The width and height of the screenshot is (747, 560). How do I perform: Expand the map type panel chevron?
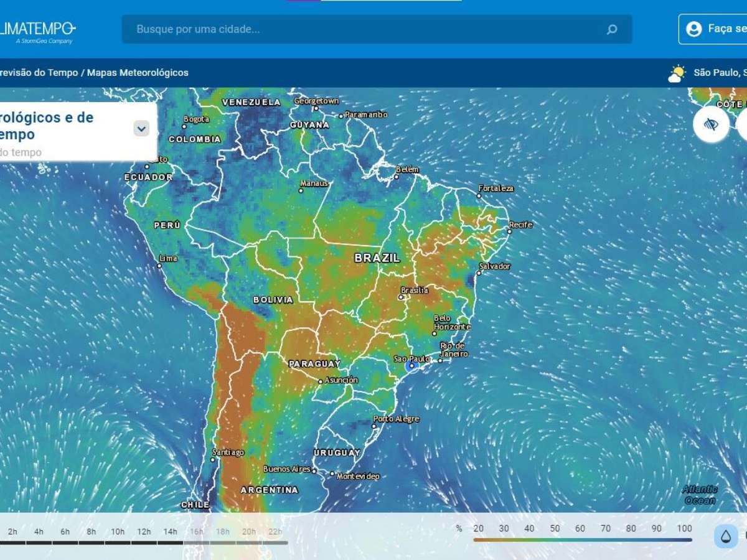[142, 129]
